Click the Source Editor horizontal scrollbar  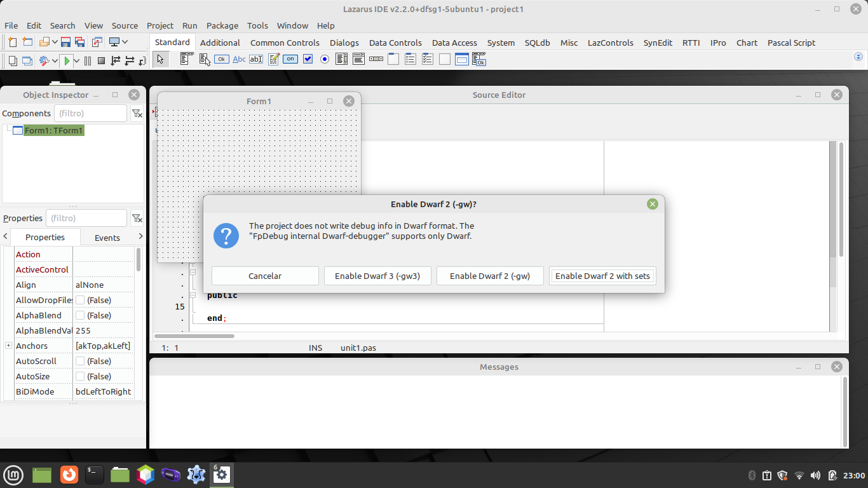[x=194, y=335]
